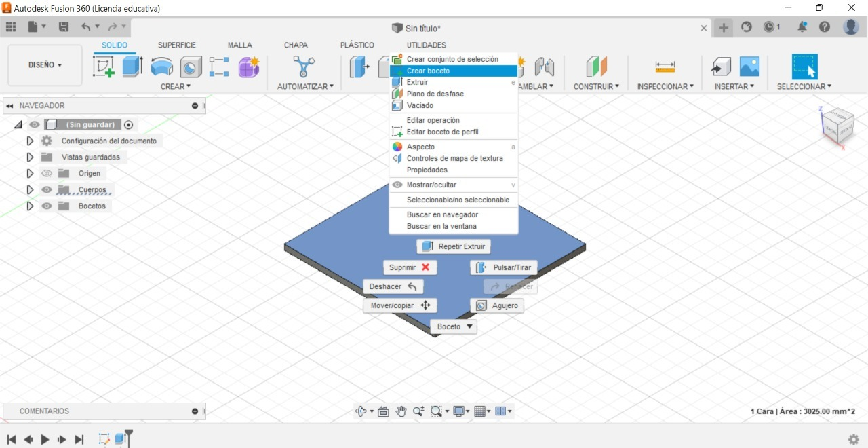
Task: Click the Joint icon above Ensamblar
Action: (x=544, y=67)
